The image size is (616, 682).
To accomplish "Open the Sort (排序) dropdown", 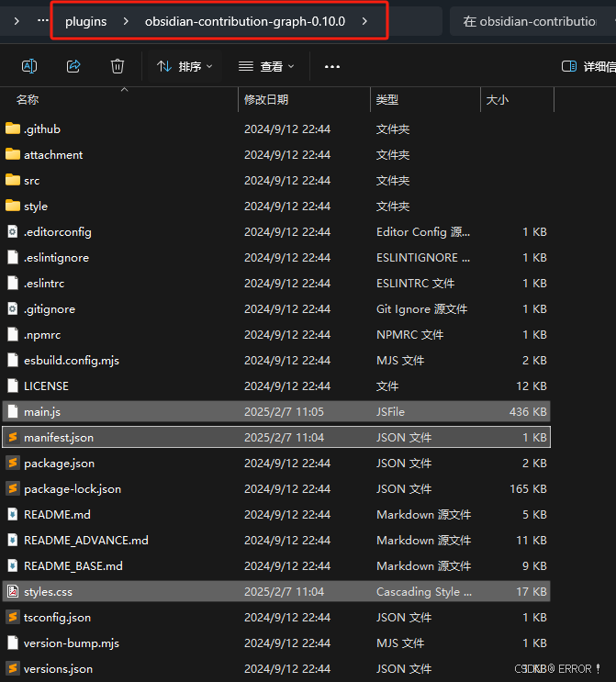I will pyautogui.click(x=185, y=66).
